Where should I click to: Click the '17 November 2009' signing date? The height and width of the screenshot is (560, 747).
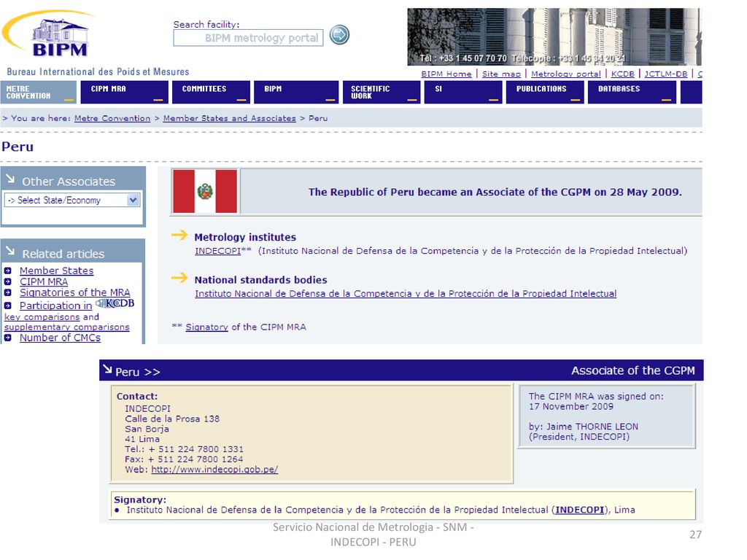pos(570,407)
